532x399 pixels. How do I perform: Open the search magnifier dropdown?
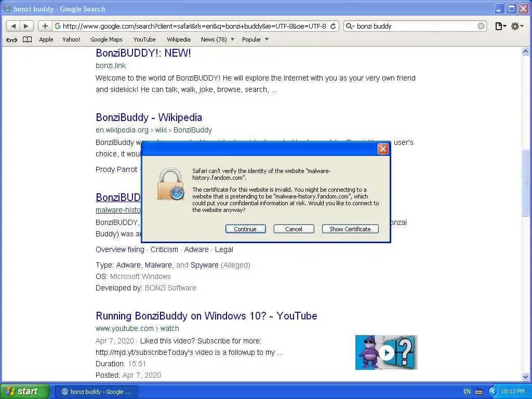[350, 26]
